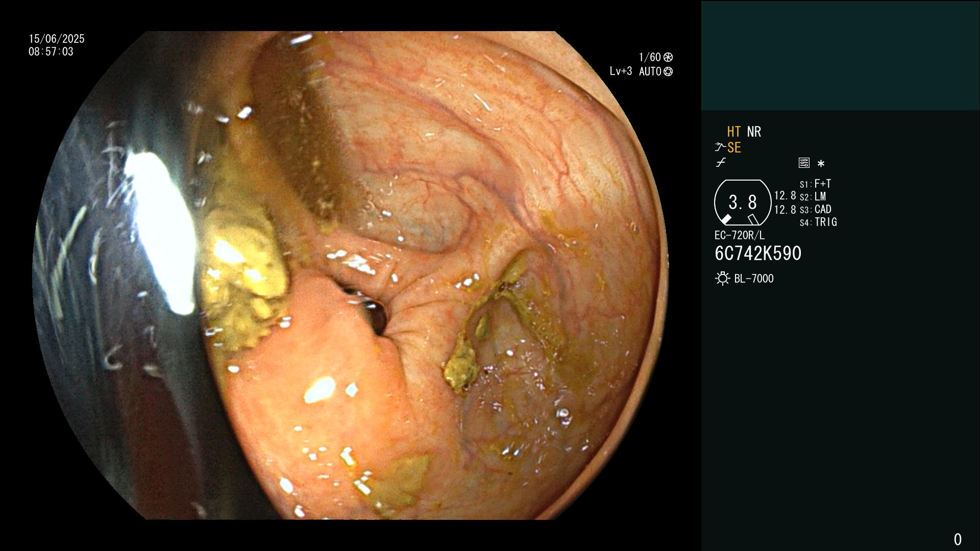Click the EC-720R/L scope model text
This screenshot has height=551, width=980.
click(x=740, y=236)
